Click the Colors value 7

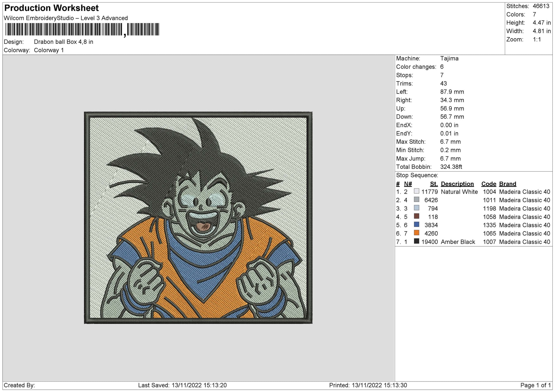point(534,15)
